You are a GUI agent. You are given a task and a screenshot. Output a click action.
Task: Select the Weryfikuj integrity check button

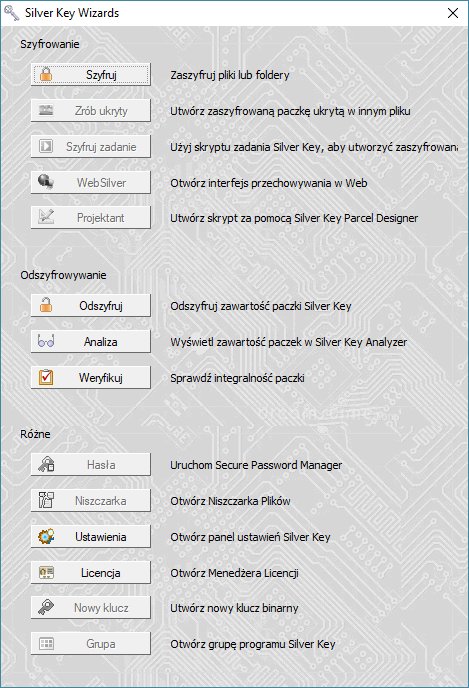[x=91, y=377]
